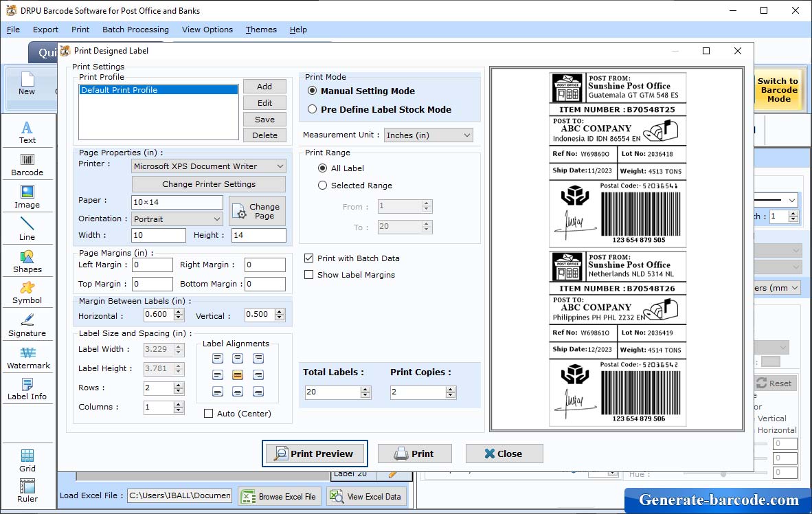Click Change Printer Settings button
Image resolution: width=812 pixels, height=514 pixels.
209,184
